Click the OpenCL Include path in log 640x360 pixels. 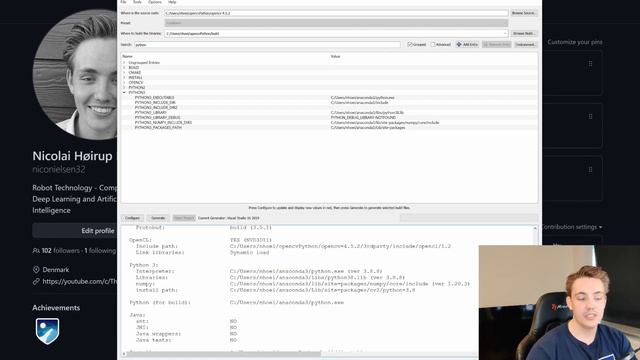(340, 246)
